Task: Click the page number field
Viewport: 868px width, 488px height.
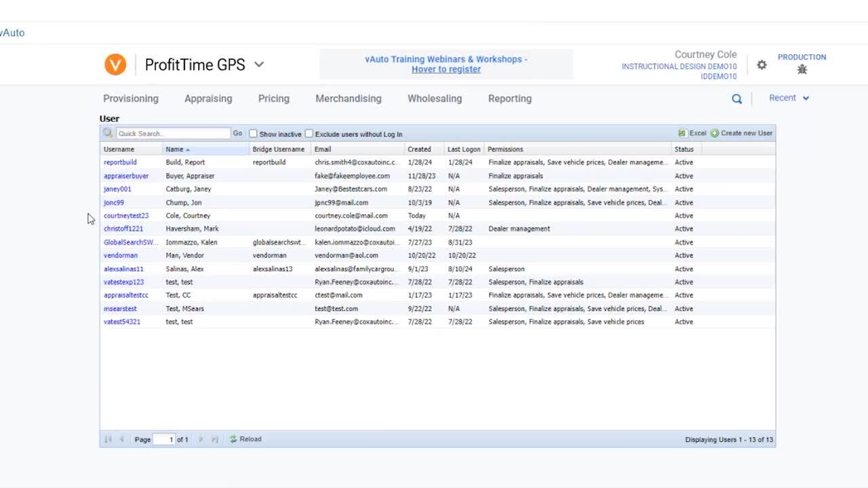Action: click(164, 439)
